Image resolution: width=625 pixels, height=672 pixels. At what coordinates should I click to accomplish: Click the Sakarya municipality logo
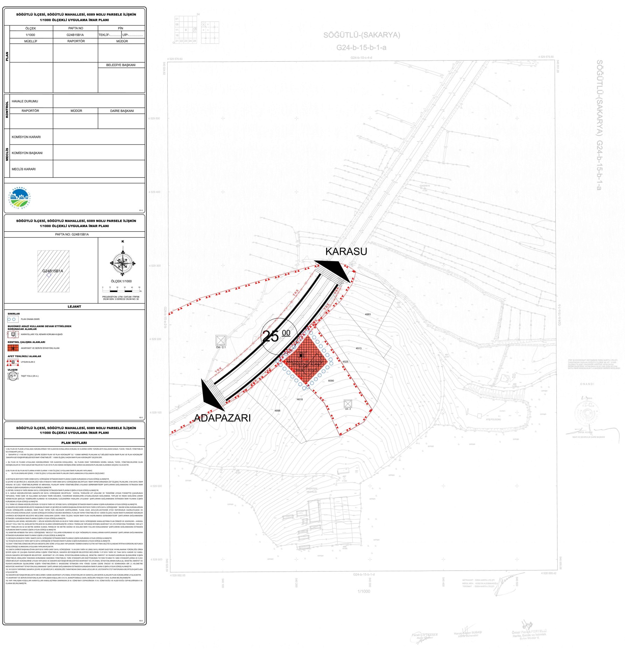pos(20,198)
